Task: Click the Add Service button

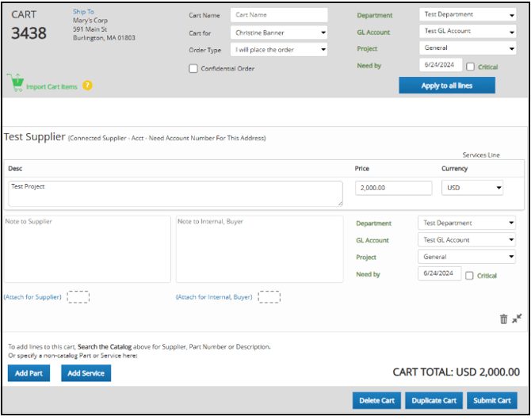Action: pyautogui.click(x=86, y=373)
